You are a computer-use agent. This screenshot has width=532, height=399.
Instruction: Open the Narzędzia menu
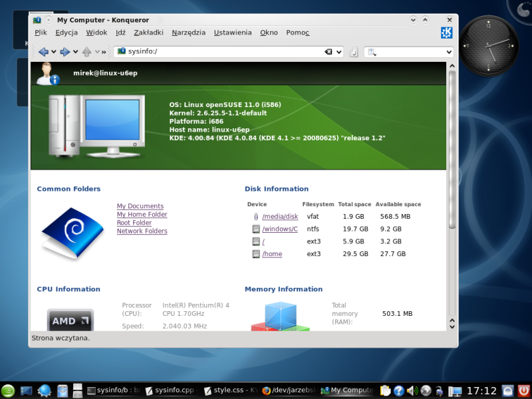[189, 33]
